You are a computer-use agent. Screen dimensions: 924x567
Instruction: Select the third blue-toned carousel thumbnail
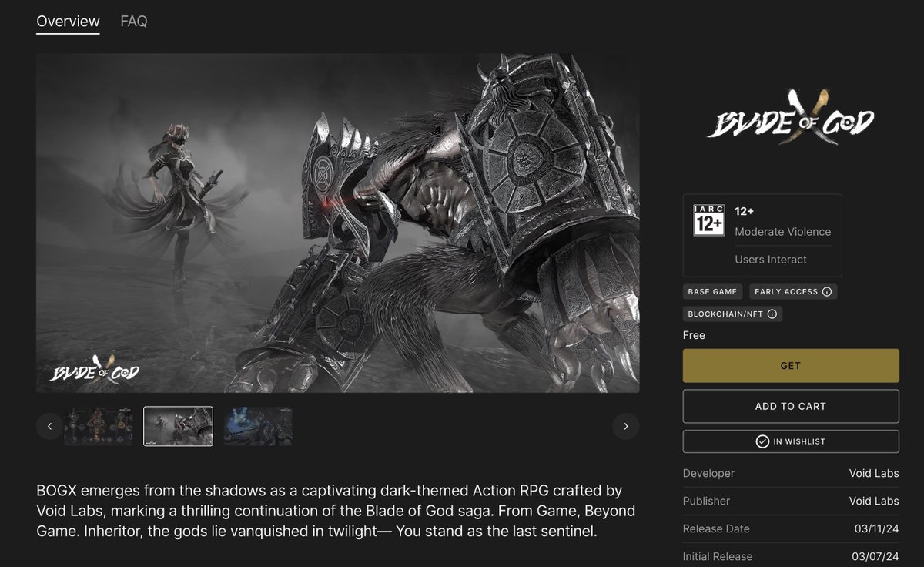pos(258,426)
